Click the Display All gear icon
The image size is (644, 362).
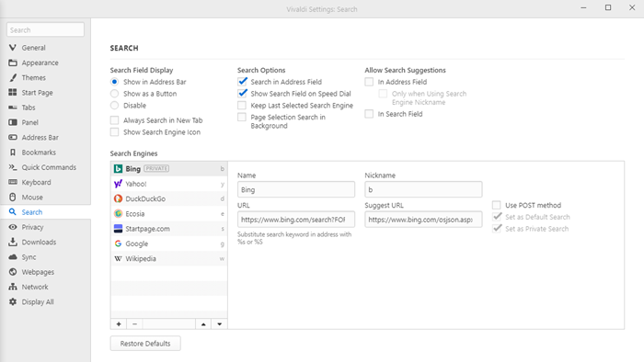(x=13, y=301)
